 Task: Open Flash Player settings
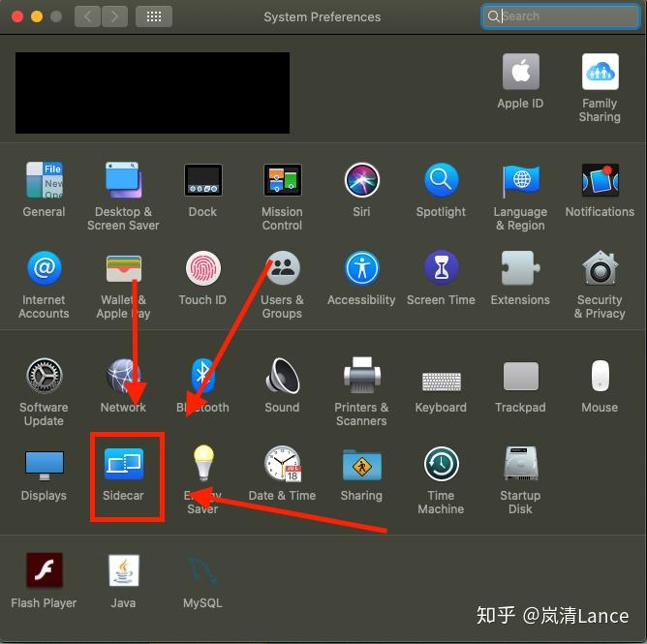[45, 570]
